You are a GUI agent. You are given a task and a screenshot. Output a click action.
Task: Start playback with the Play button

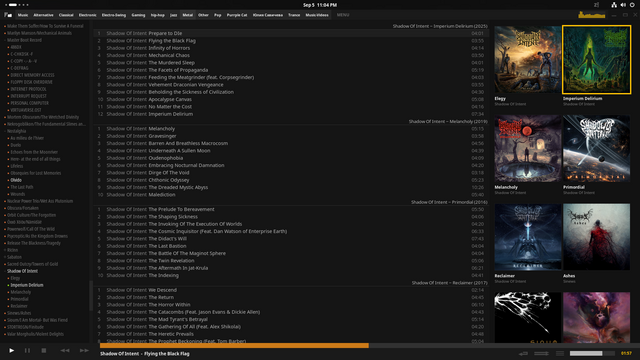coord(11,350)
